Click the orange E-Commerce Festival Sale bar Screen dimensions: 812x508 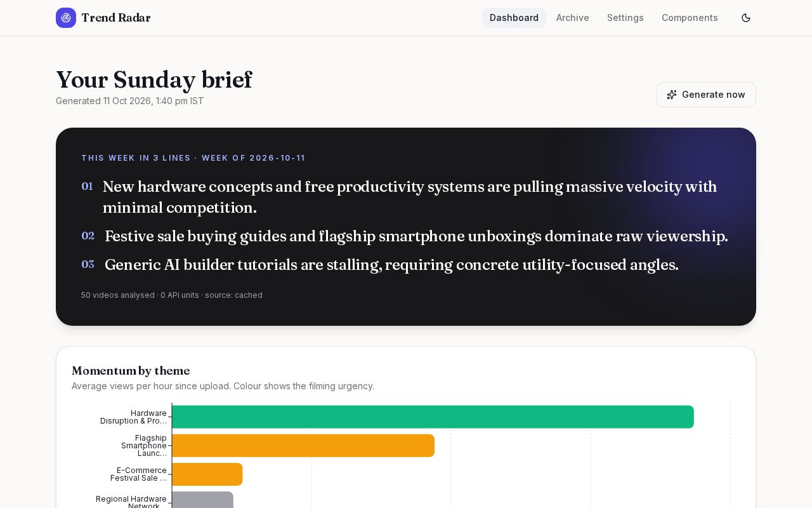click(x=207, y=474)
